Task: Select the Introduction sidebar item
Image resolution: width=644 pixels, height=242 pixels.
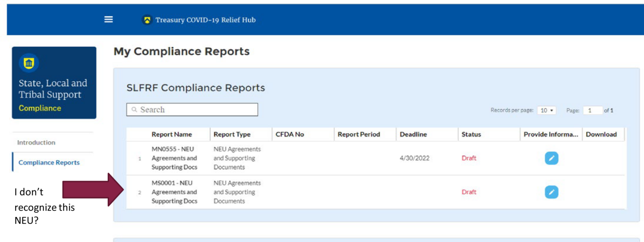Action: (x=36, y=143)
